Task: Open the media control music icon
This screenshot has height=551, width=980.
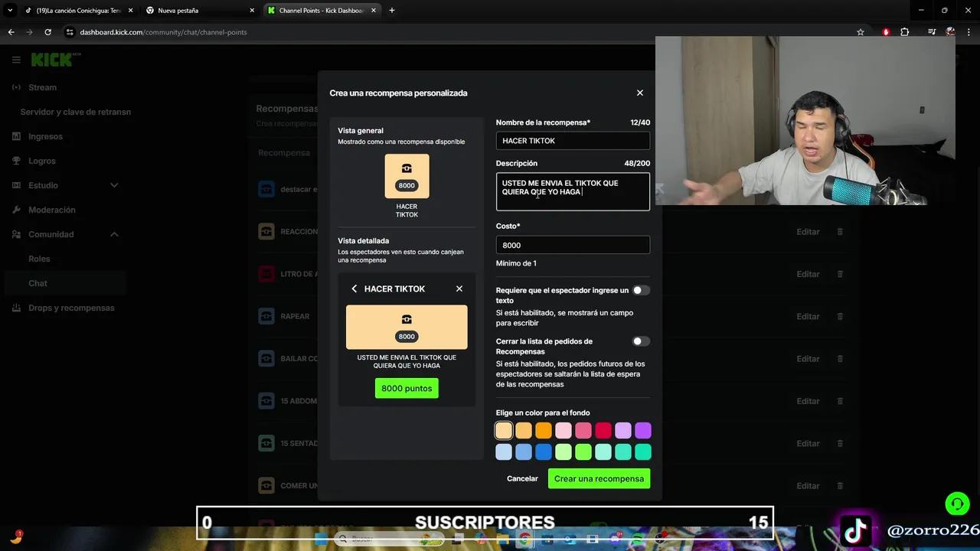Action: click(932, 32)
